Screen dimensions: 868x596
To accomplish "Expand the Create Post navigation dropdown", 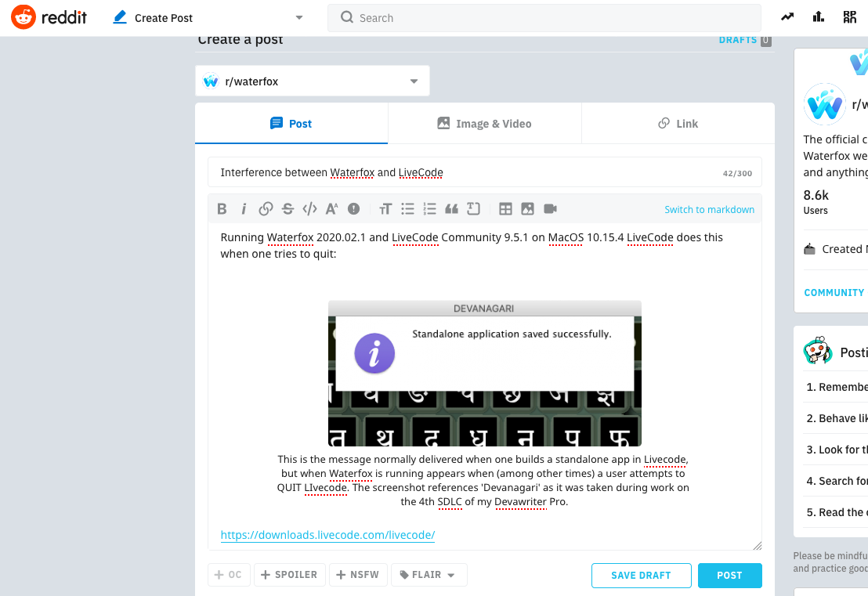I will 299,17.
